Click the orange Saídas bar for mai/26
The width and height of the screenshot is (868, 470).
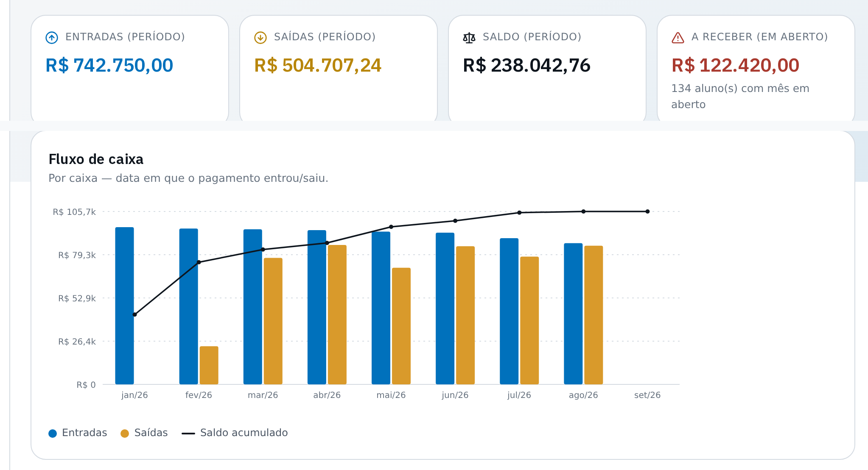pos(401,326)
